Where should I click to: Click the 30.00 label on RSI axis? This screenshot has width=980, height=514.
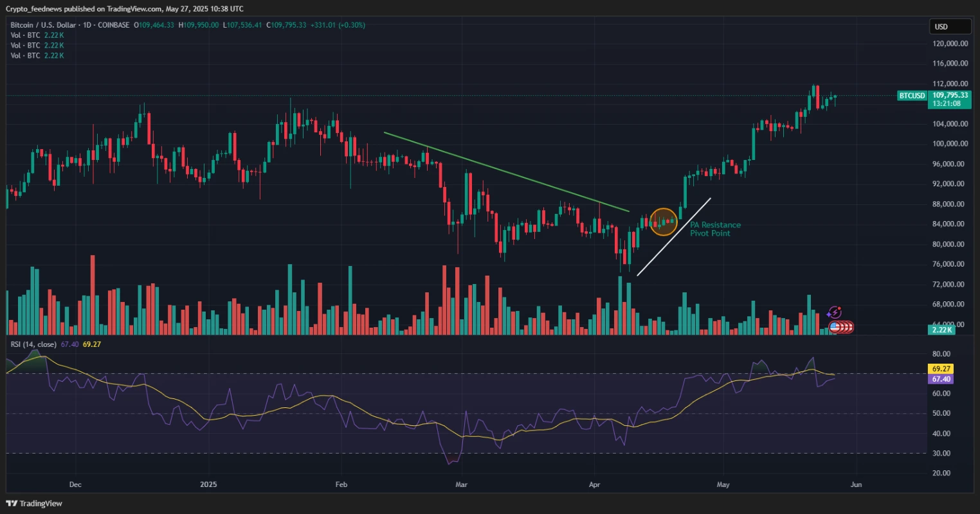coord(941,454)
